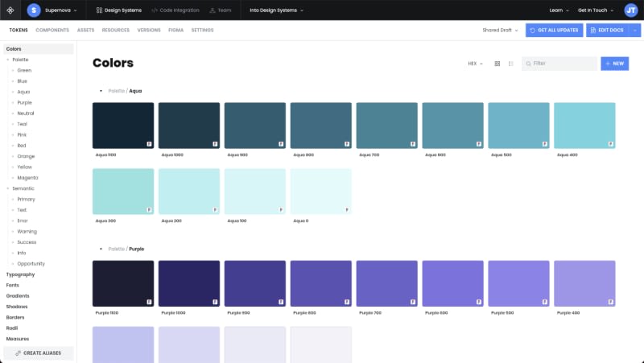Image resolution: width=644 pixels, height=363 pixels.
Task: Switch to the Components tab
Action: pyautogui.click(x=52, y=30)
